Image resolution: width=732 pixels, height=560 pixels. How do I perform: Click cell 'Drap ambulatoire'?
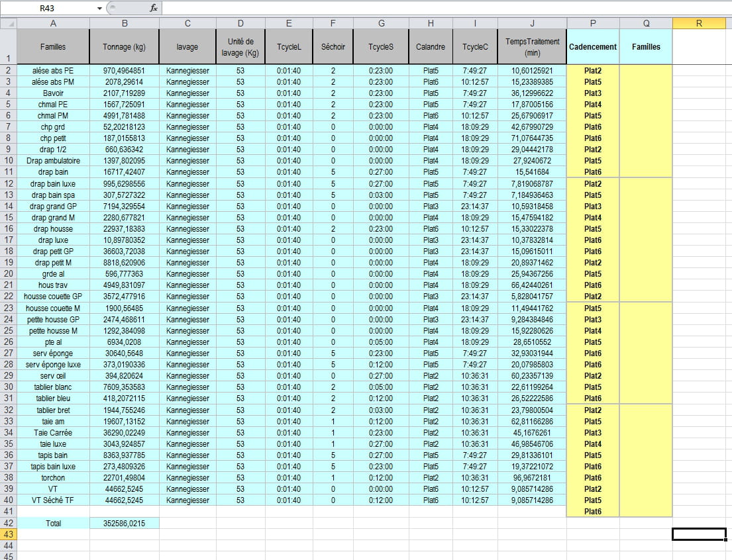[x=53, y=161]
